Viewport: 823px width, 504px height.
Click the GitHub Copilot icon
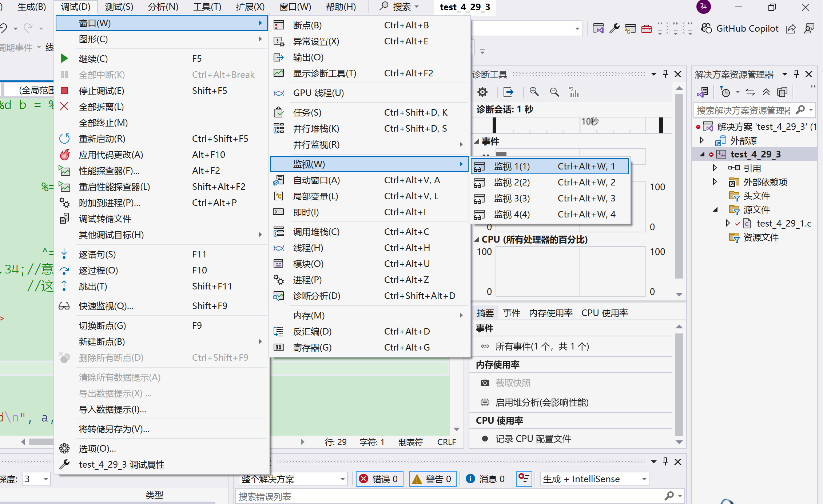click(706, 28)
